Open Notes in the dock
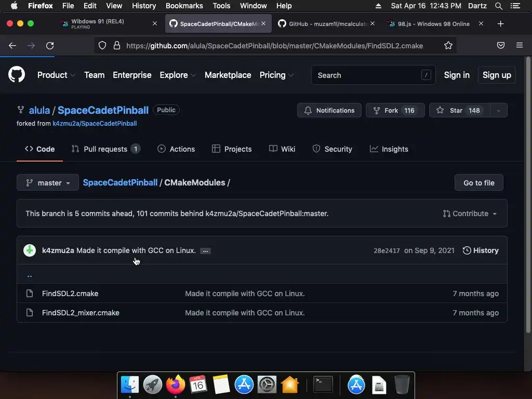The height and width of the screenshot is (399, 532). coord(221,385)
